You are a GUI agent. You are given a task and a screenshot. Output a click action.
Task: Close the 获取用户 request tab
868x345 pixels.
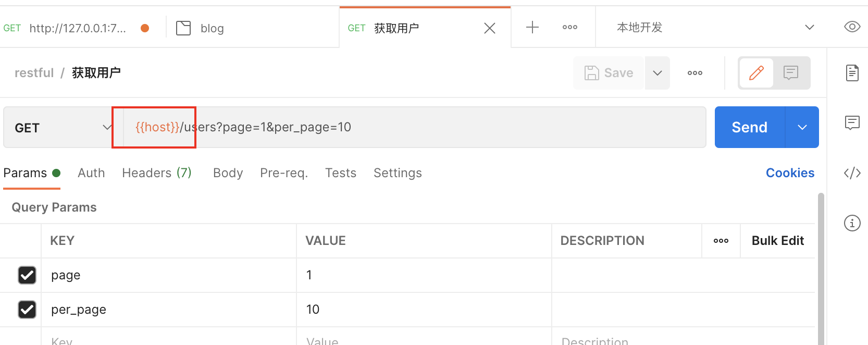[x=489, y=28]
